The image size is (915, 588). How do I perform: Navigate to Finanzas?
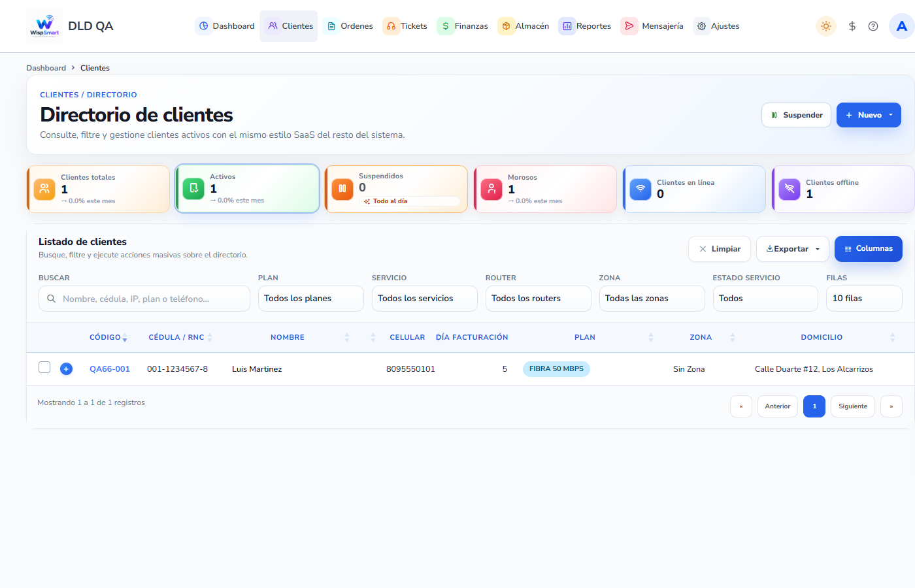coord(463,26)
